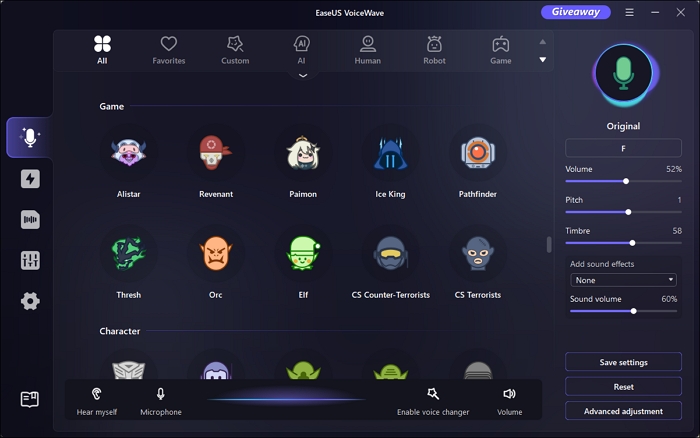Open the settings gear in sidebar
700x438 pixels.
click(x=30, y=301)
